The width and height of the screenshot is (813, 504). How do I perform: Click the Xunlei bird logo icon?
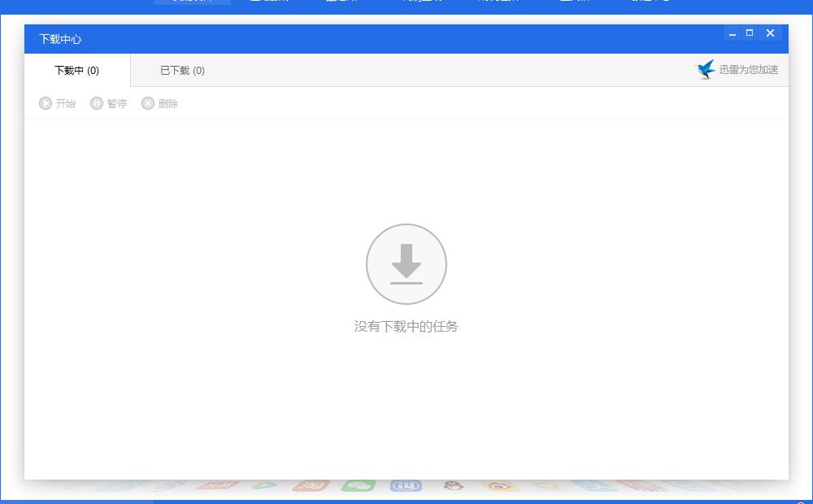[x=705, y=69]
